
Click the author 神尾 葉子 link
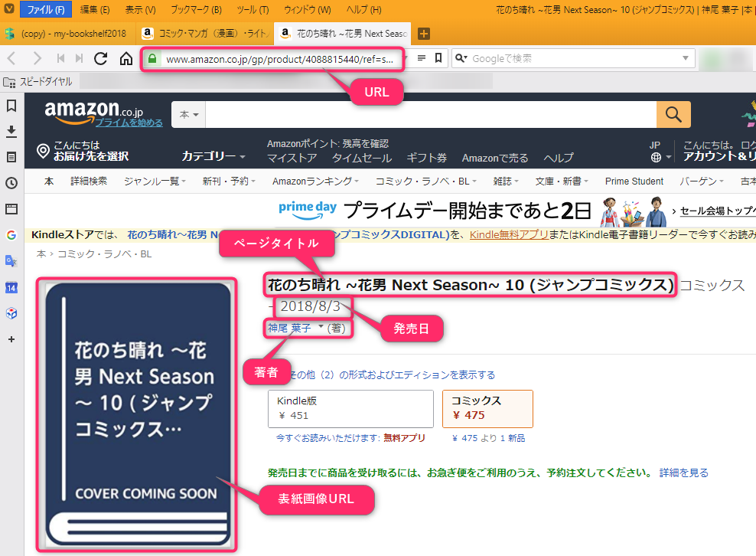tap(289, 329)
